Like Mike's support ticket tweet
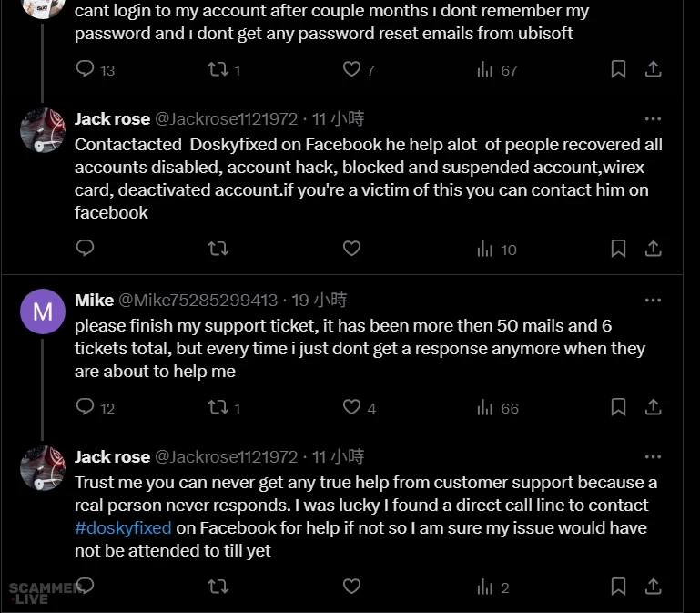The height and width of the screenshot is (613, 700). 351,407
